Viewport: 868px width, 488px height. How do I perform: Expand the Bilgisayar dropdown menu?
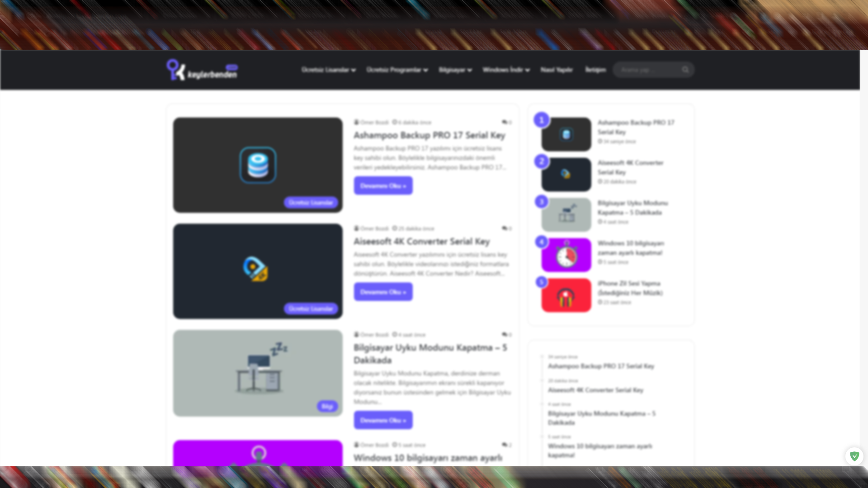click(455, 70)
